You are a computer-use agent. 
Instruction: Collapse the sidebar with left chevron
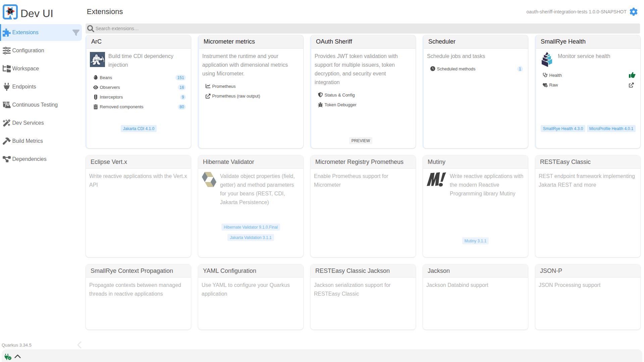tap(79, 345)
